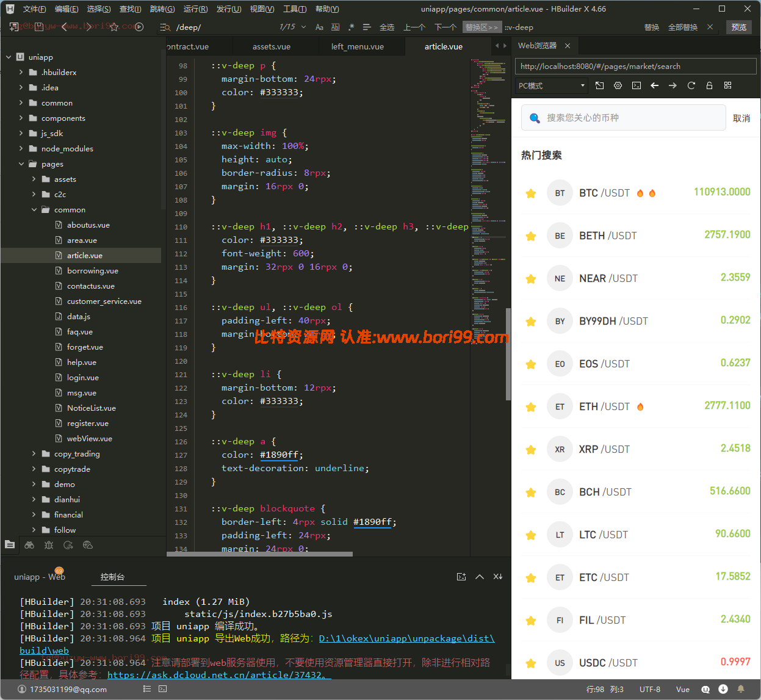Toggle case-sensitive Aa search option

coord(319,27)
